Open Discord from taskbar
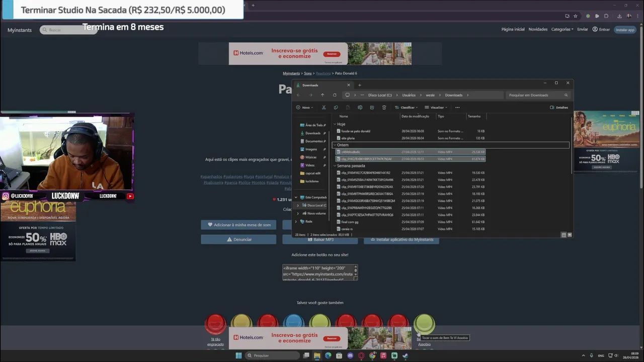 point(350,355)
